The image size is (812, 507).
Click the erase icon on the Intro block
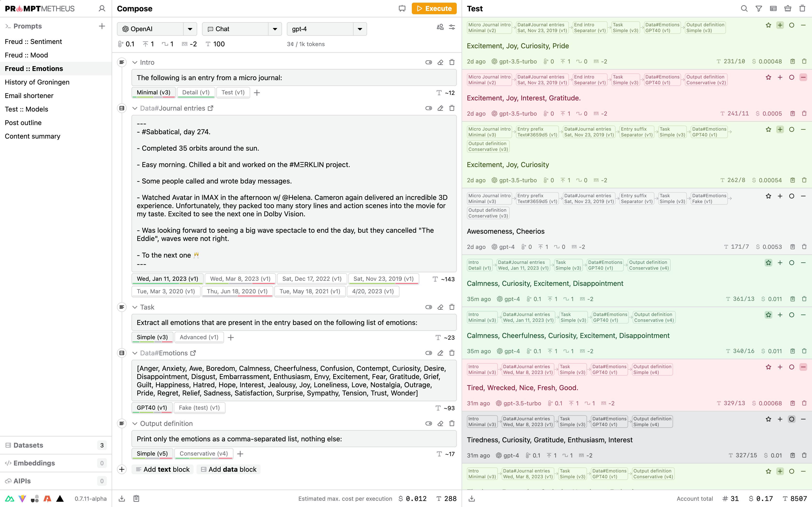click(x=440, y=62)
